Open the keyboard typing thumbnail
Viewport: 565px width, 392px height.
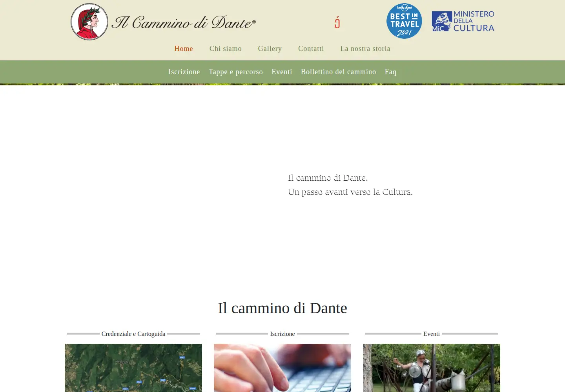282,368
